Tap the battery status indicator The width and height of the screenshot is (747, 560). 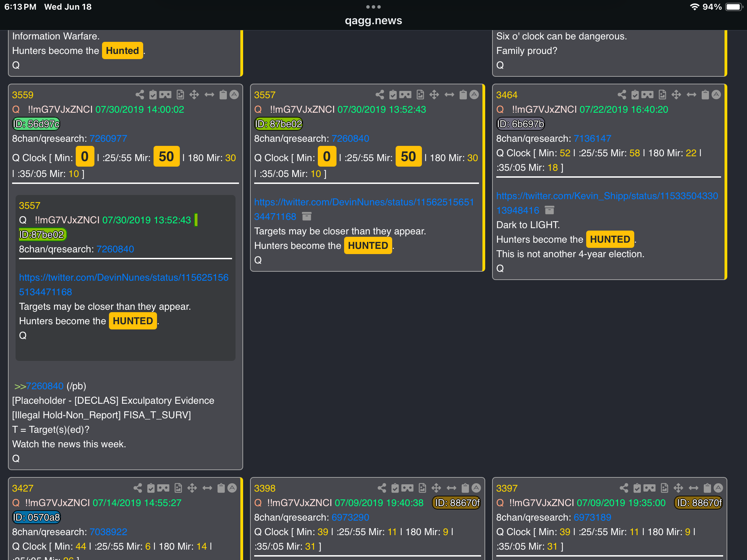(734, 7)
